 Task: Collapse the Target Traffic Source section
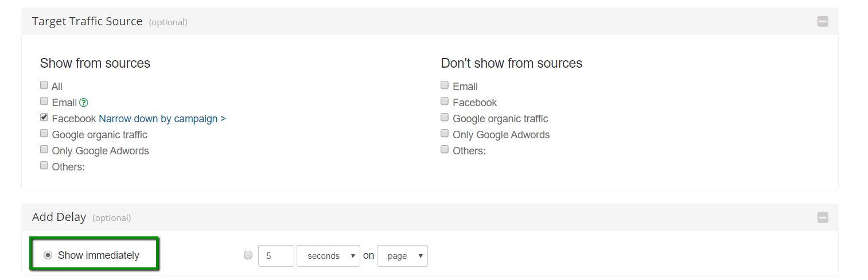tap(823, 22)
